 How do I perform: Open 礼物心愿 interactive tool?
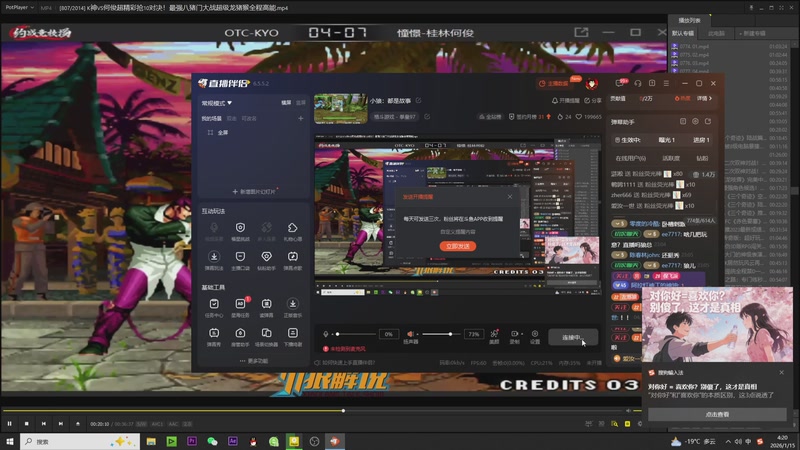[x=292, y=231]
